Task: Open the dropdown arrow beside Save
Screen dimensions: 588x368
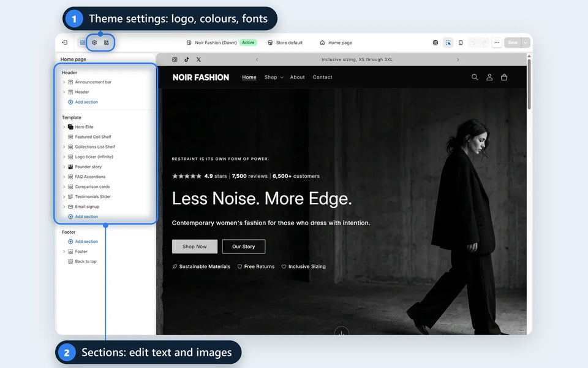Action: [526, 43]
